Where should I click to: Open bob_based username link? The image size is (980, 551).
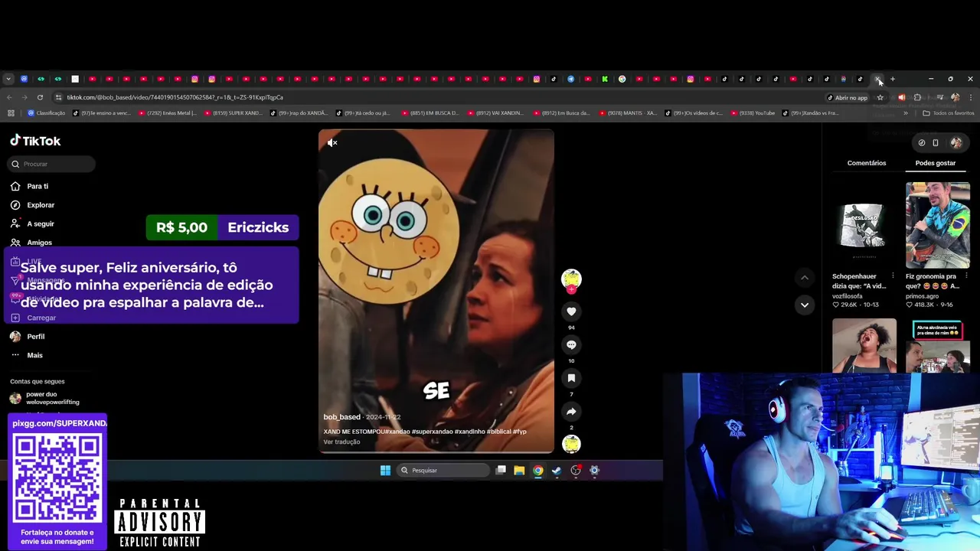(341, 417)
